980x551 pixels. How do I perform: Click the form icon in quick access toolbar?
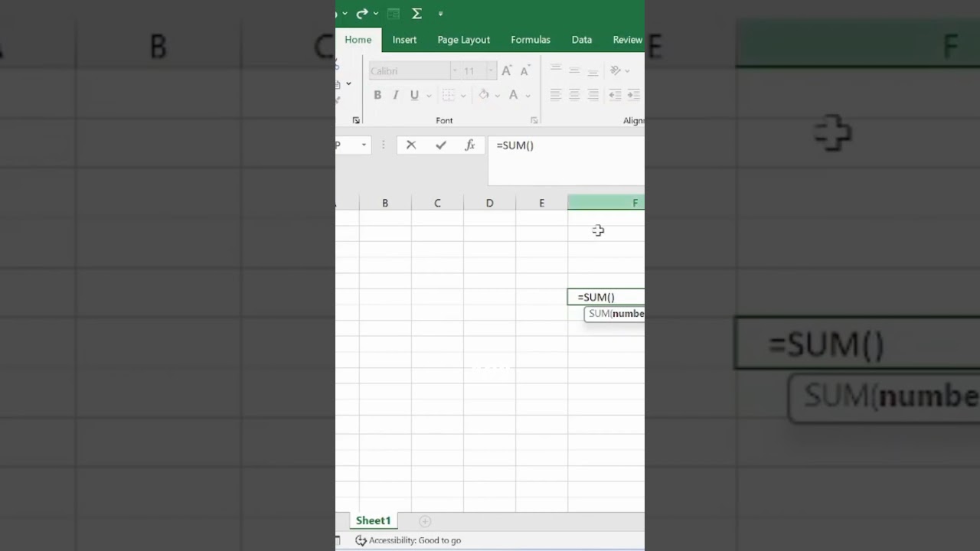[394, 13]
